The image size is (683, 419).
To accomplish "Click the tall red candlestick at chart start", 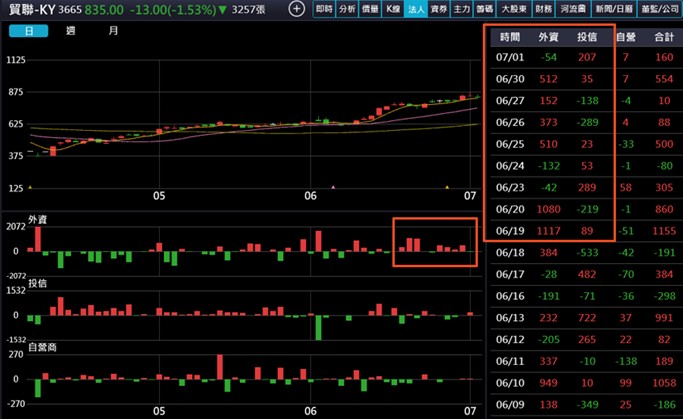I will (x=53, y=151).
